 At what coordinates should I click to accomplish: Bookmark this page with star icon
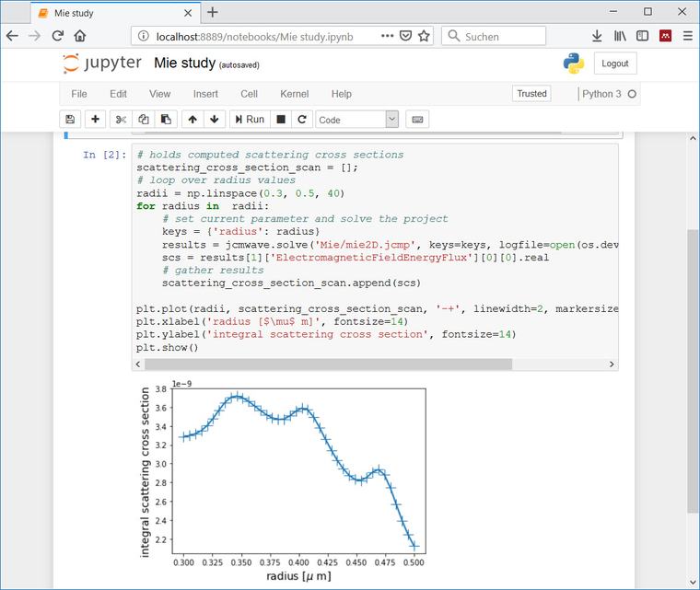point(424,36)
